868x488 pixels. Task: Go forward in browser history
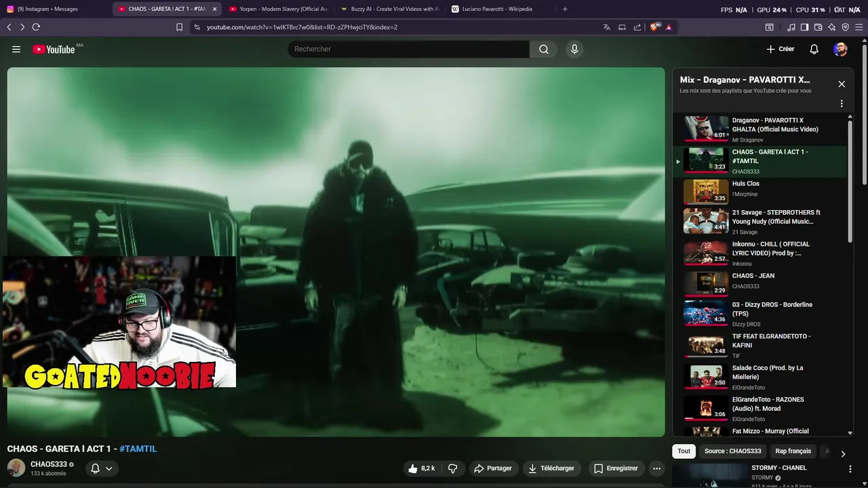[22, 27]
